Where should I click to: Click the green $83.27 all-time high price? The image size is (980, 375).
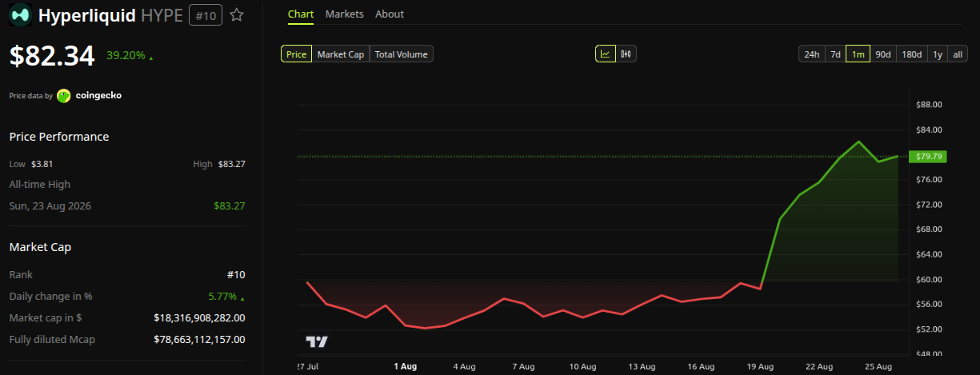tap(230, 205)
